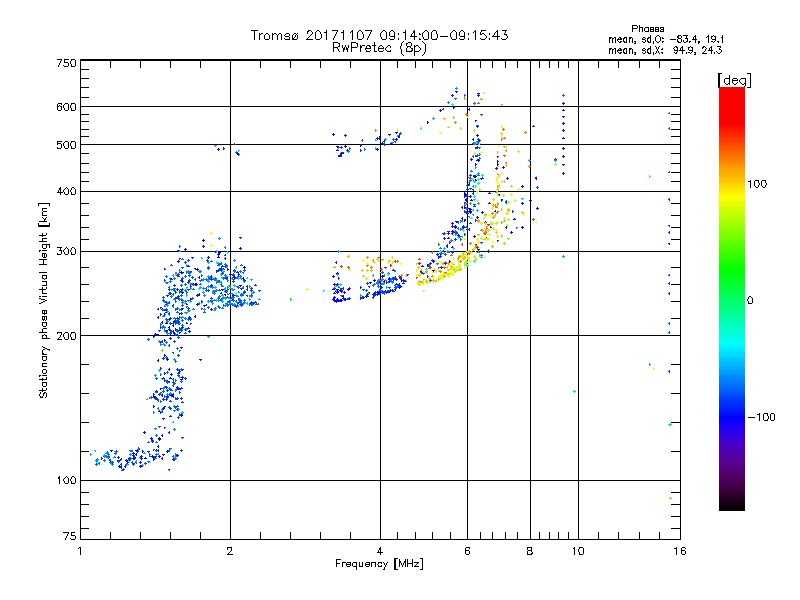Click the y-axis tick label '100'

coord(66,481)
